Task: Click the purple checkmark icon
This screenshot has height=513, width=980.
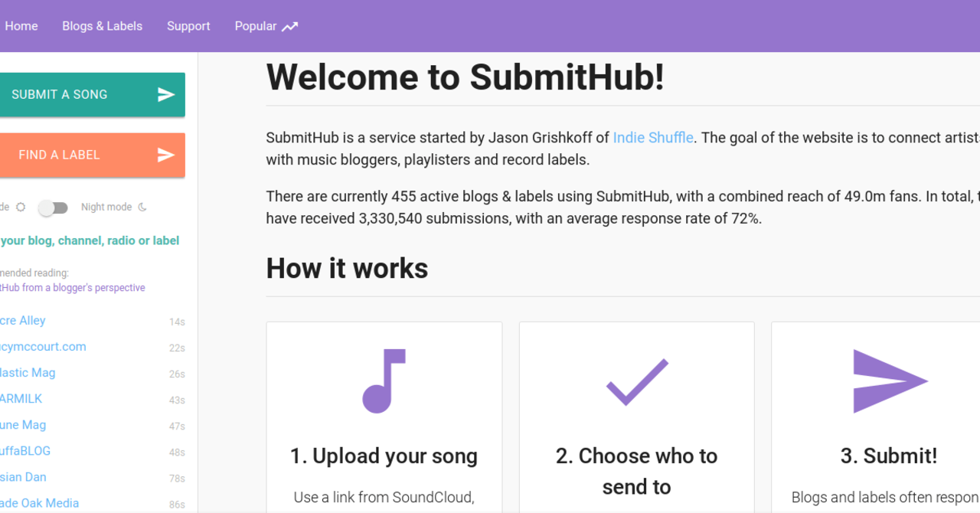Action: pyautogui.click(x=637, y=381)
